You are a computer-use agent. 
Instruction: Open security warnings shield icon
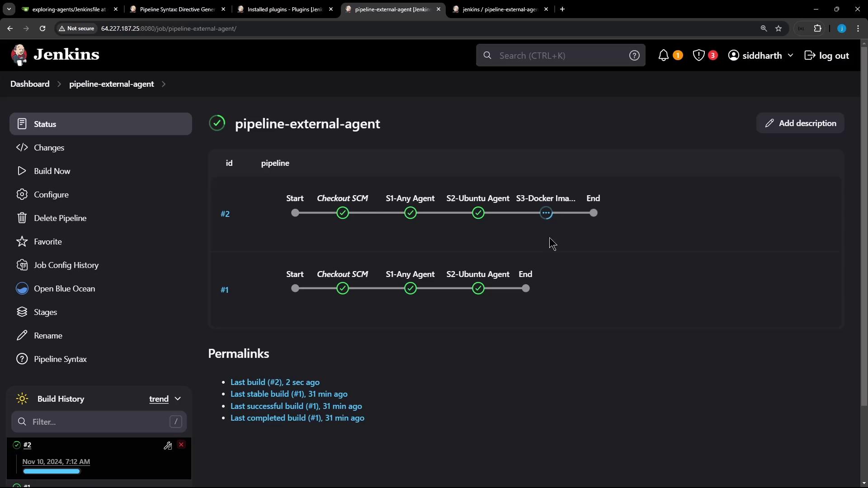point(698,56)
